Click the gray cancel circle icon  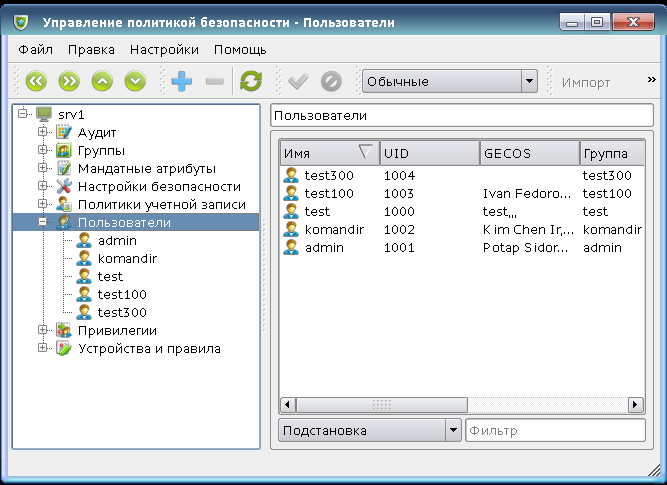click(331, 82)
